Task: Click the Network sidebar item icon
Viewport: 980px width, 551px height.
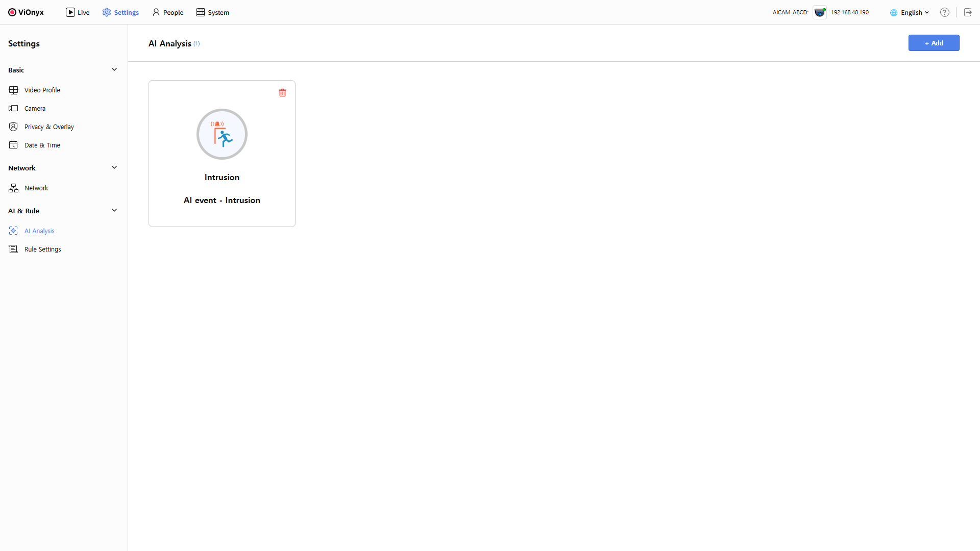Action: click(14, 188)
